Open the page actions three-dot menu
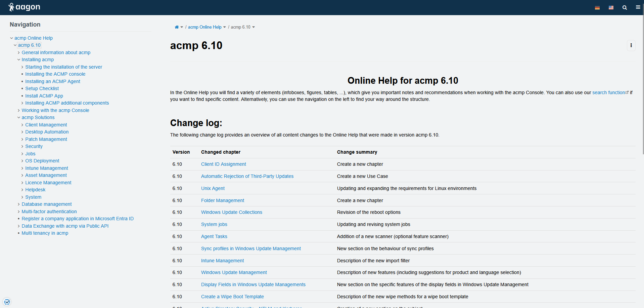 pos(631,45)
